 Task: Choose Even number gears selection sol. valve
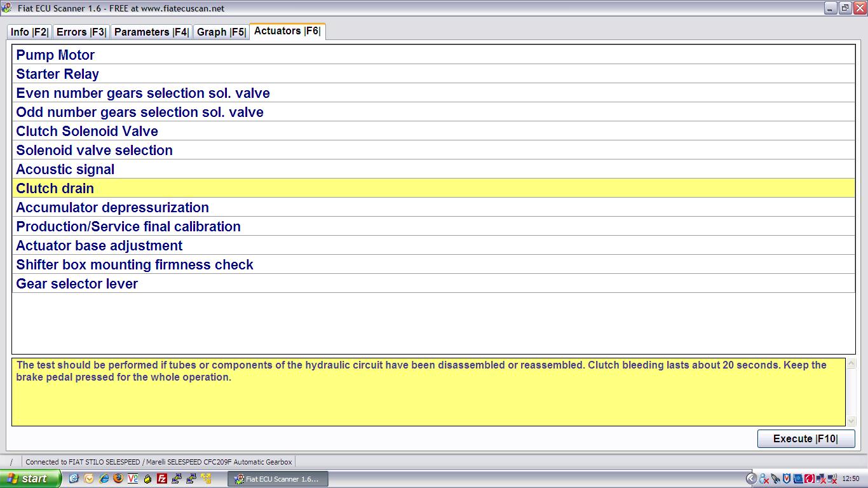coord(433,93)
